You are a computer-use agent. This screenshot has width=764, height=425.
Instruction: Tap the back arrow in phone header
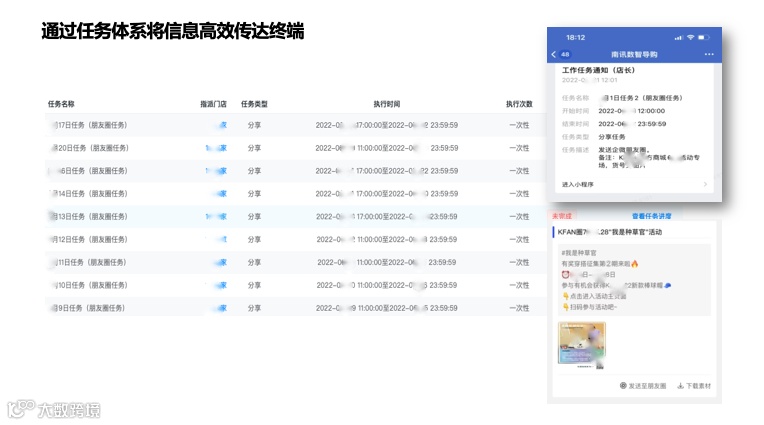pos(554,54)
